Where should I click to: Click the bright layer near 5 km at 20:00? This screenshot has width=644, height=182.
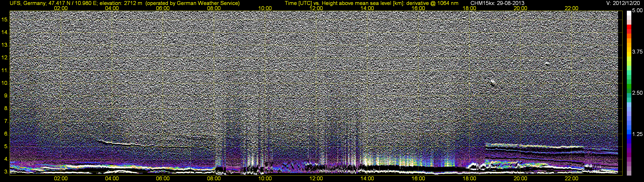[x=535, y=146]
